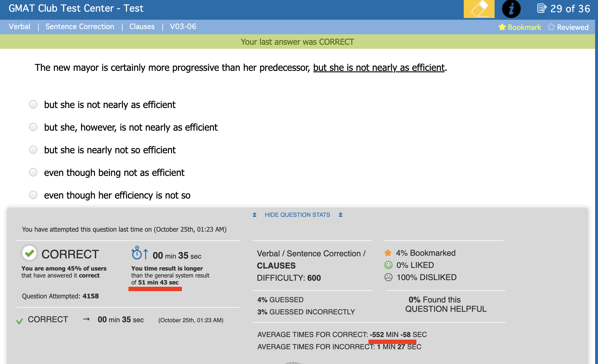Click the V03-06 question code link
Image resolution: width=598 pixels, height=364 pixels.
tap(183, 27)
